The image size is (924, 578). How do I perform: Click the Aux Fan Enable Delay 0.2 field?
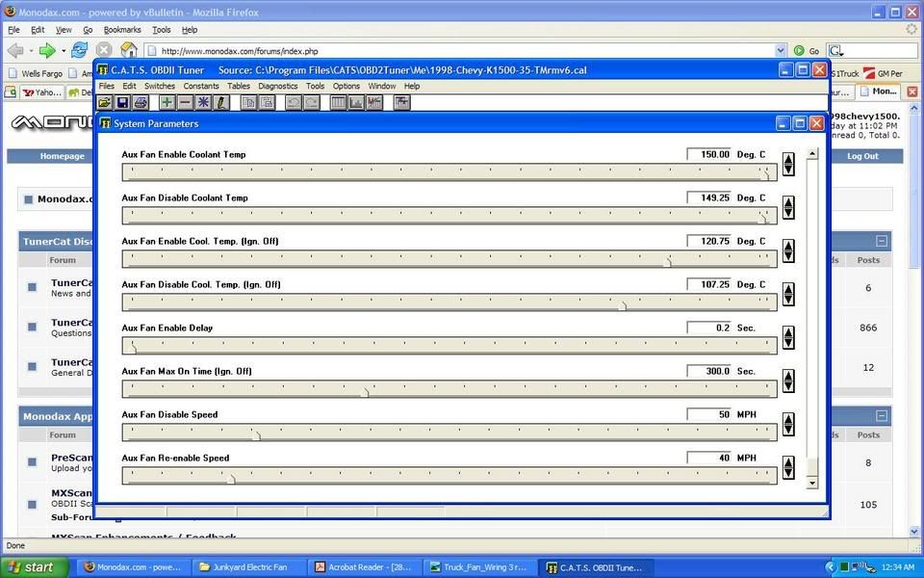coord(708,328)
